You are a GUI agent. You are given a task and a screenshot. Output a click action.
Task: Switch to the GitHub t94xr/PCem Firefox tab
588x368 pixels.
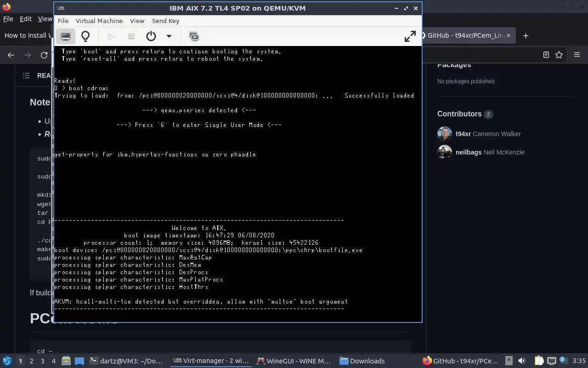467,35
